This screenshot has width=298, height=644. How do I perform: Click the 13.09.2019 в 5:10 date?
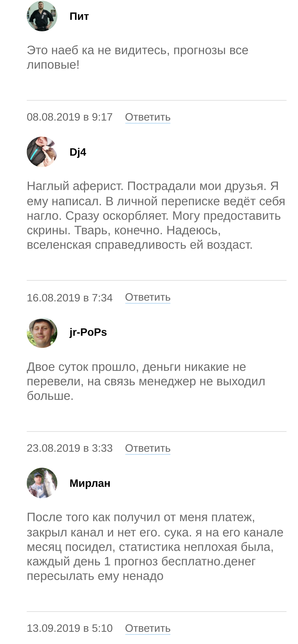(70, 628)
